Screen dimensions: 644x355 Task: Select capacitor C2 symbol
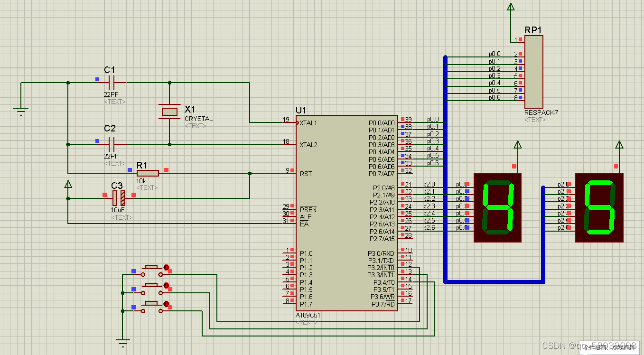(112, 144)
